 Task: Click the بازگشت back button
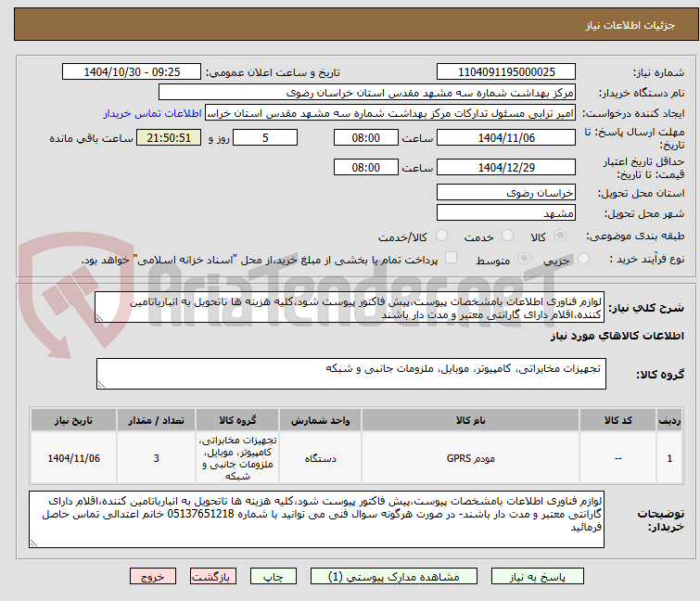tap(213, 577)
